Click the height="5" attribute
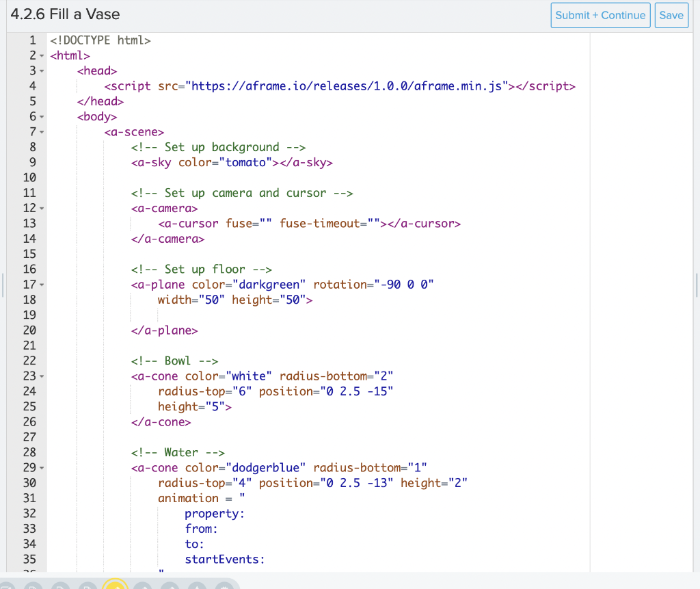Image resolution: width=700 pixels, height=589 pixels. click(191, 406)
